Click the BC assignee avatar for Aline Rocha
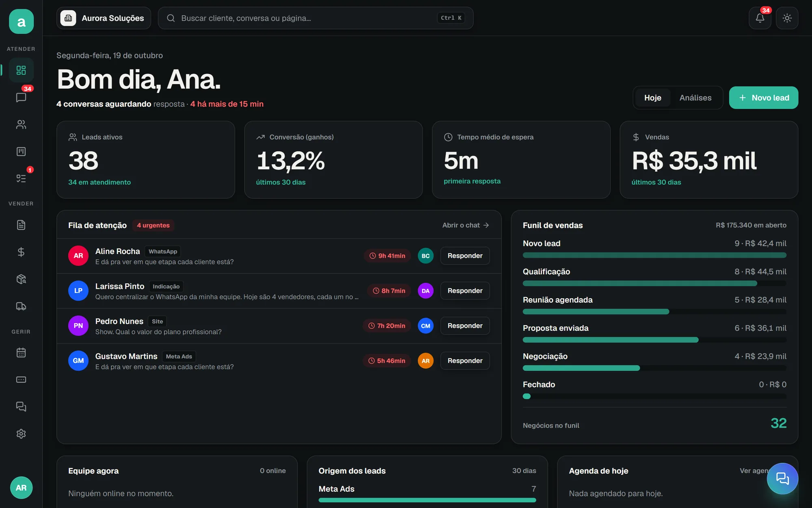Screen dimensions: 812x508 point(425,256)
